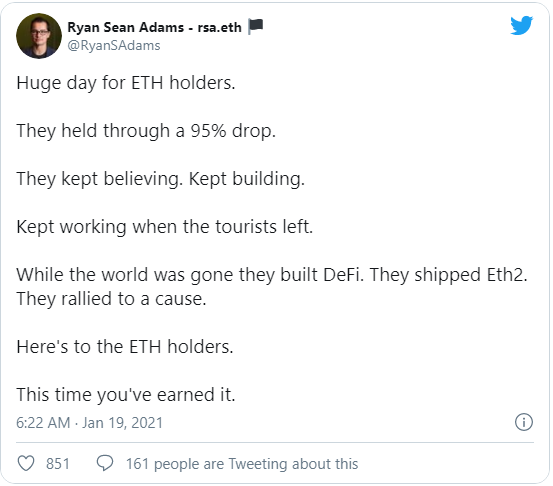The height and width of the screenshot is (486, 553).
Task: Click the rsa.eth part of the name
Action: click(219, 27)
